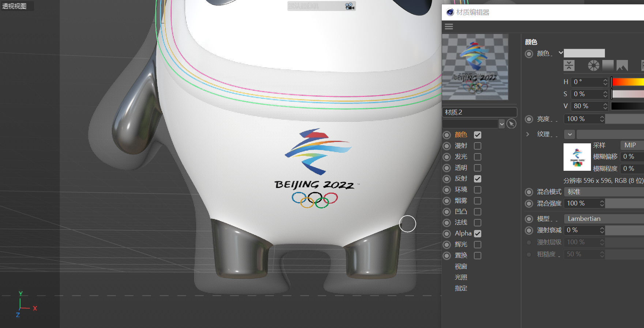The width and height of the screenshot is (644, 328).
Task: Disable the 反射 channel checkbox
Action: tap(478, 179)
